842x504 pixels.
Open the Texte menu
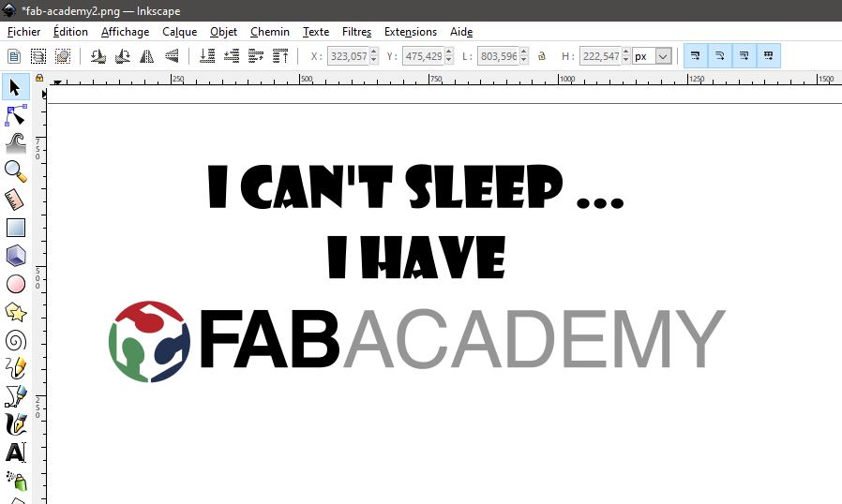coord(316,32)
